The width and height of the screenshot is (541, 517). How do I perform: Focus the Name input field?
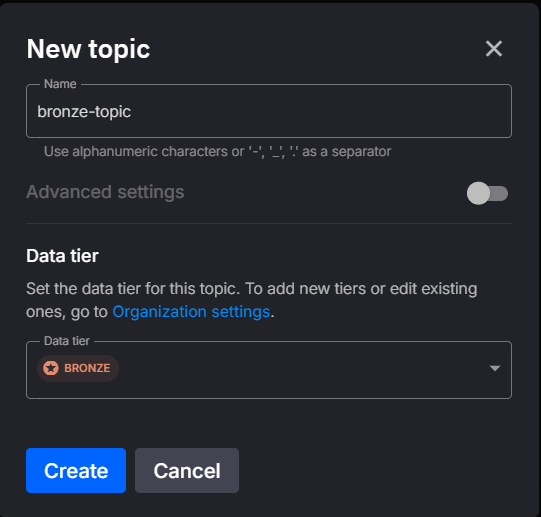269,111
